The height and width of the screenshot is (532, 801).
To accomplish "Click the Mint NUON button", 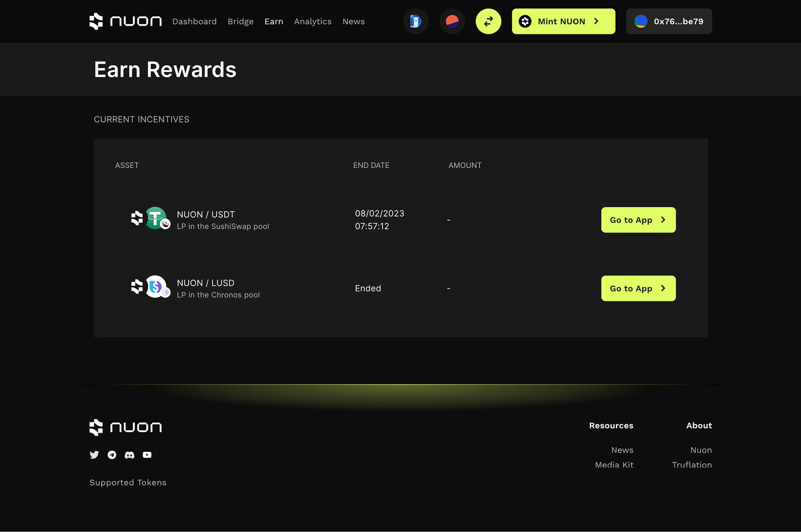I will [563, 21].
